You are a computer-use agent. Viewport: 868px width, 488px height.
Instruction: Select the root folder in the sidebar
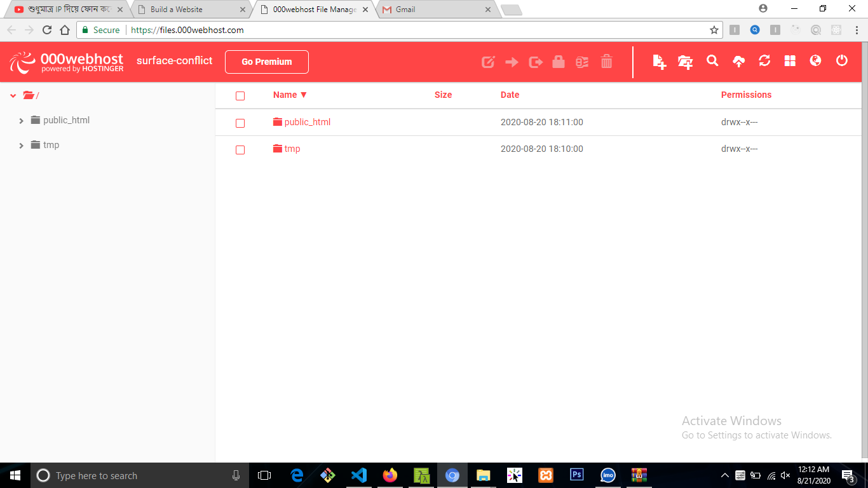pyautogui.click(x=32, y=95)
